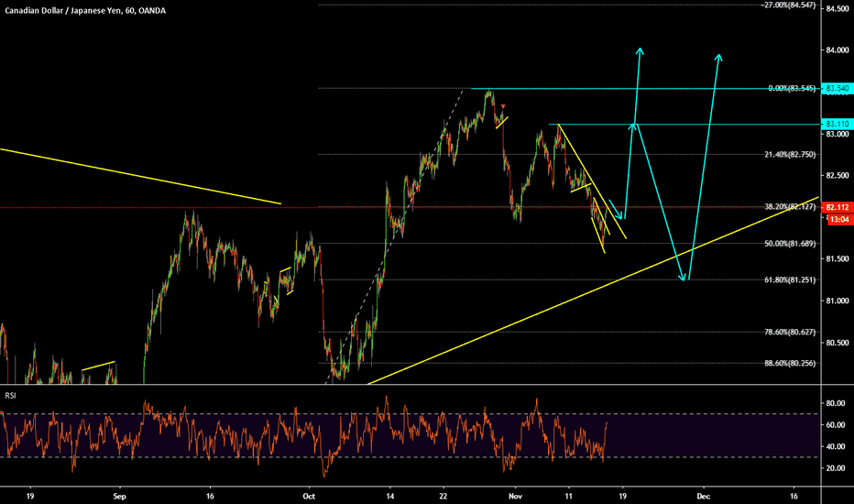Select the 78.60%(80.627) Fibonacci label
The height and width of the screenshot is (504, 854).
[x=790, y=332]
